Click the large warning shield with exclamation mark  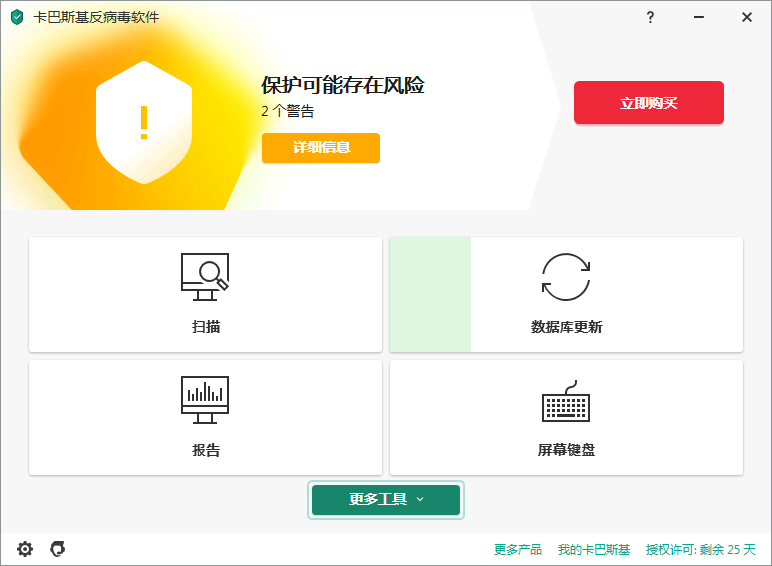pos(144,123)
